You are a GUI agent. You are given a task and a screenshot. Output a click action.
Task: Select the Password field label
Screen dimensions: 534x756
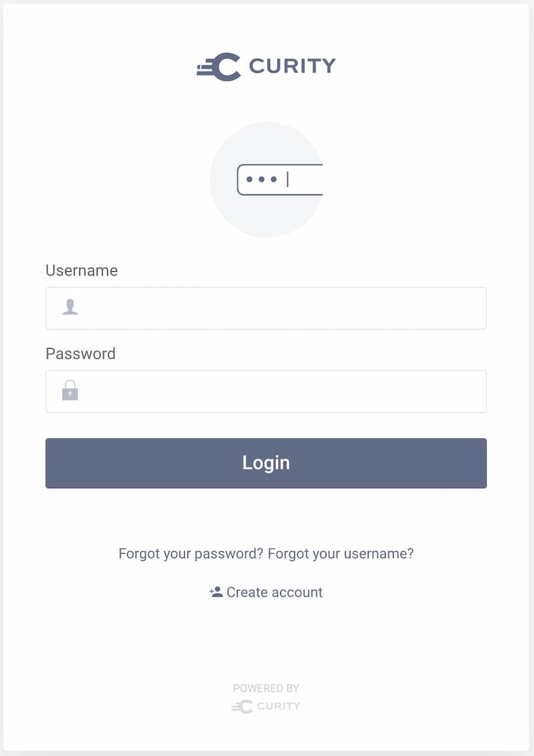click(x=80, y=354)
